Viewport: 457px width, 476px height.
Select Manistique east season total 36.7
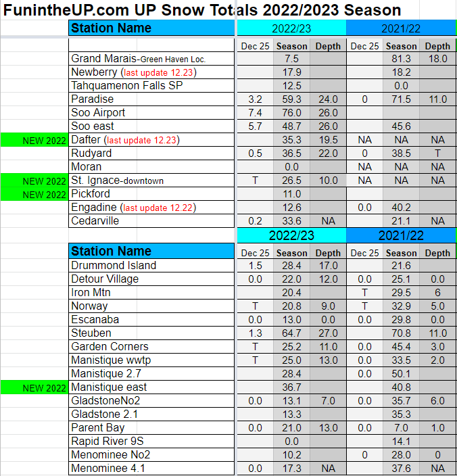pyautogui.click(x=291, y=387)
